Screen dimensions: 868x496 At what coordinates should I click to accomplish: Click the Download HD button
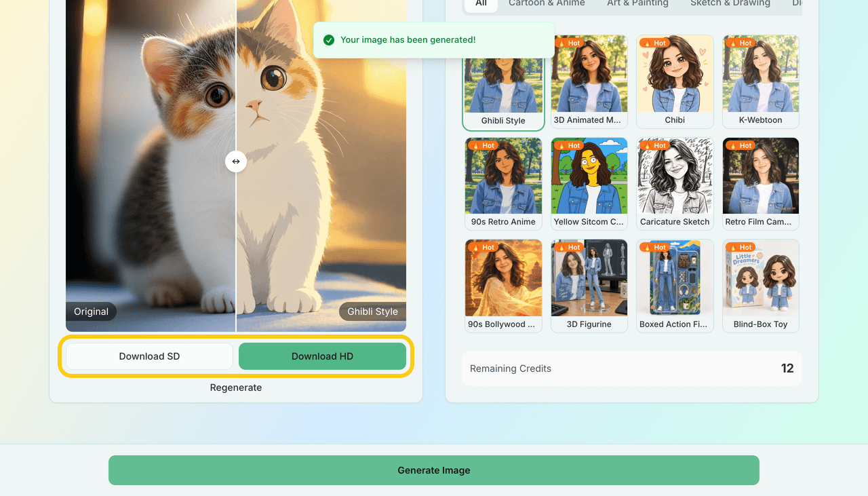[x=322, y=356]
